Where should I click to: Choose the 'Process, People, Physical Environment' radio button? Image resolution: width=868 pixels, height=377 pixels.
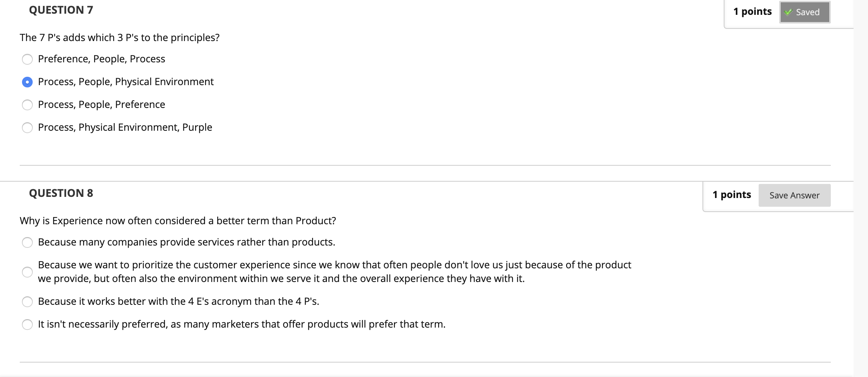pos(27,82)
